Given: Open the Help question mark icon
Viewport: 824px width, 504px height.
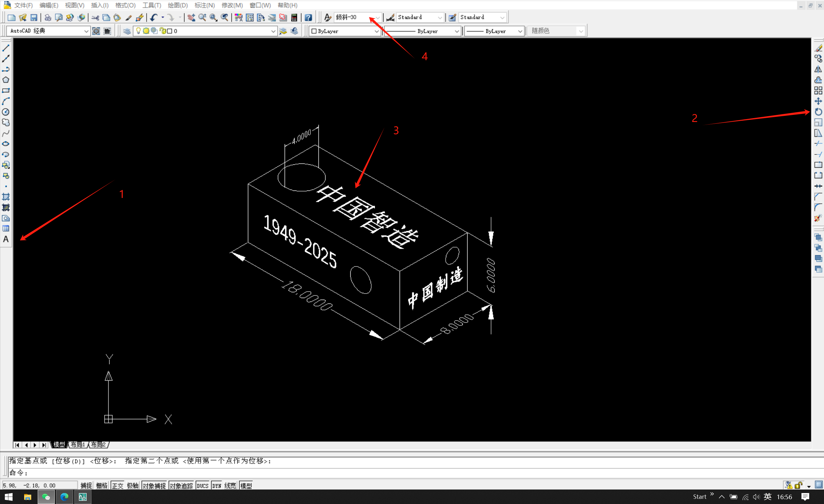Looking at the screenshot, I should (x=308, y=17).
